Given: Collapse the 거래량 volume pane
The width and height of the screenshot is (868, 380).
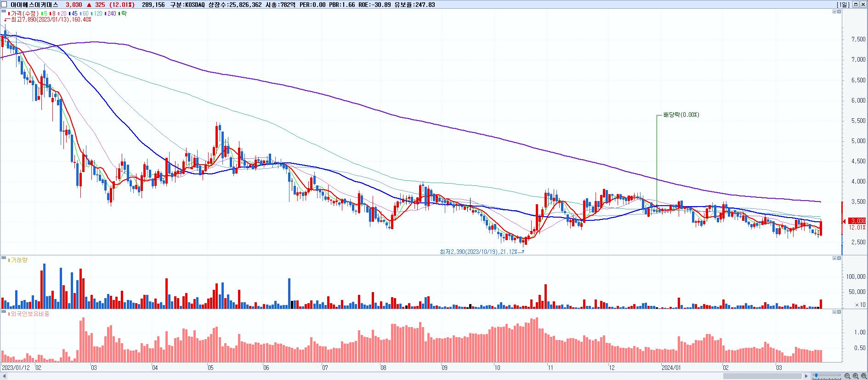Looking at the screenshot, I should 834,259.
